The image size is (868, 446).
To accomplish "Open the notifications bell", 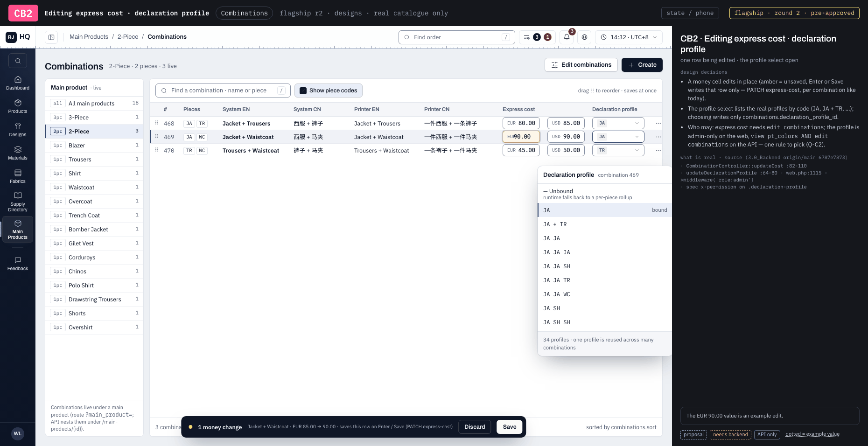I will 567,37.
